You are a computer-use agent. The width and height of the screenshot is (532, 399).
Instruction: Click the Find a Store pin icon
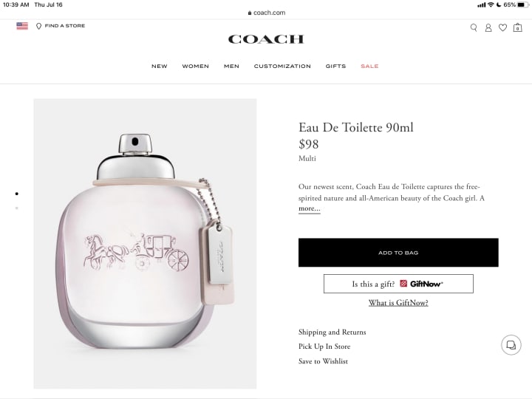pyautogui.click(x=38, y=26)
